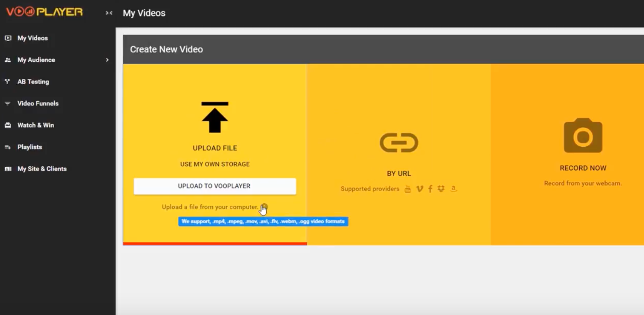Select the UPLOAD FILE heading
This screenshot has height=315, width=644.
[x=215, y=148]
